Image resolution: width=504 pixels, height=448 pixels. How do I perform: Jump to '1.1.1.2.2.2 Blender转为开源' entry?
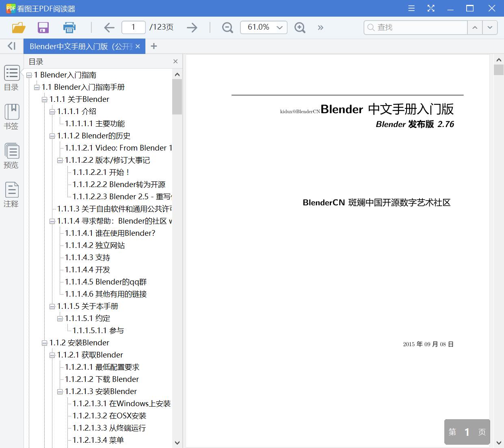[x=119, y=184]
